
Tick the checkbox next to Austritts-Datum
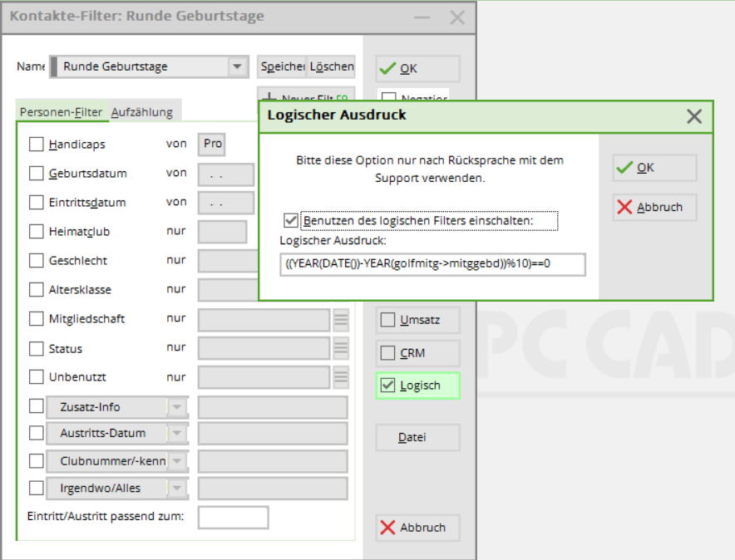pos(36,433)
